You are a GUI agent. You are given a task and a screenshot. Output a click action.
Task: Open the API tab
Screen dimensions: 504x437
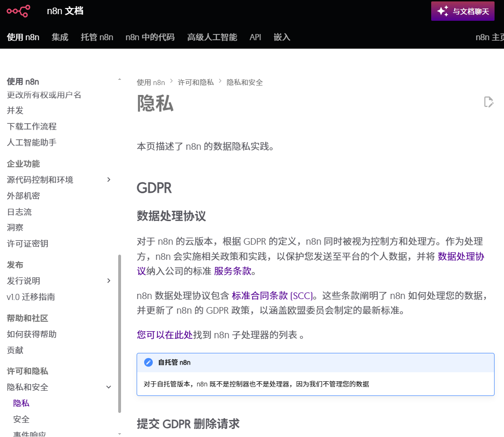coord(255,37)
